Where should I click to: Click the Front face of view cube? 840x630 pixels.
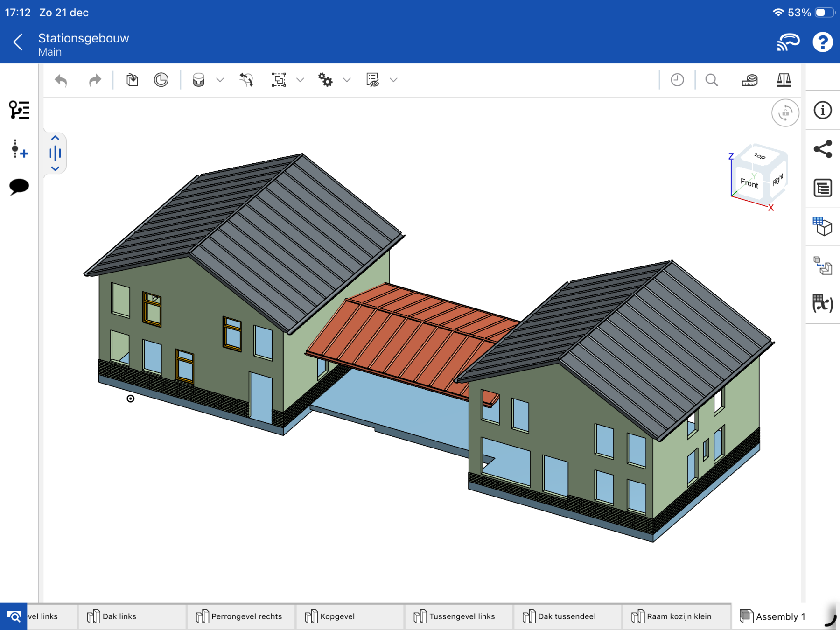[x=749, y=183]
